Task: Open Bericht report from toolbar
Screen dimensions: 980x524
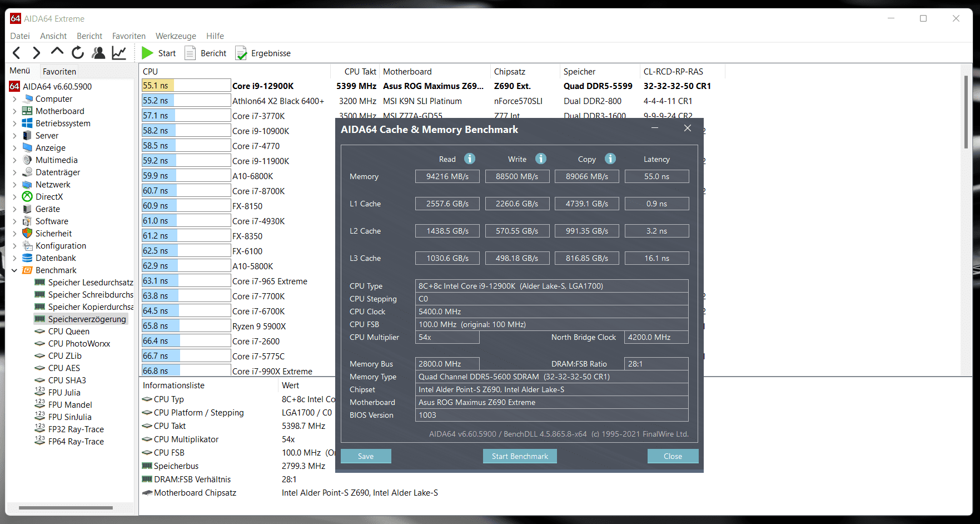Action: [x=206, y=53]
